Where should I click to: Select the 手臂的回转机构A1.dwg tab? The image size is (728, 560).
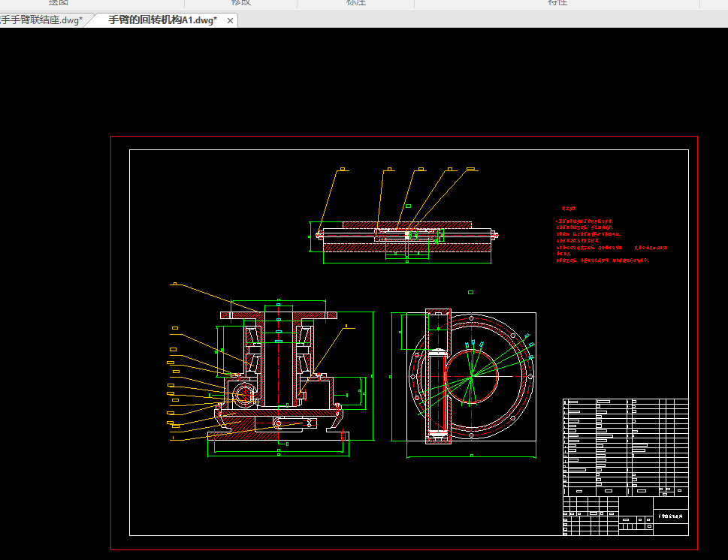pyautogui.click(x=162, y=20)
